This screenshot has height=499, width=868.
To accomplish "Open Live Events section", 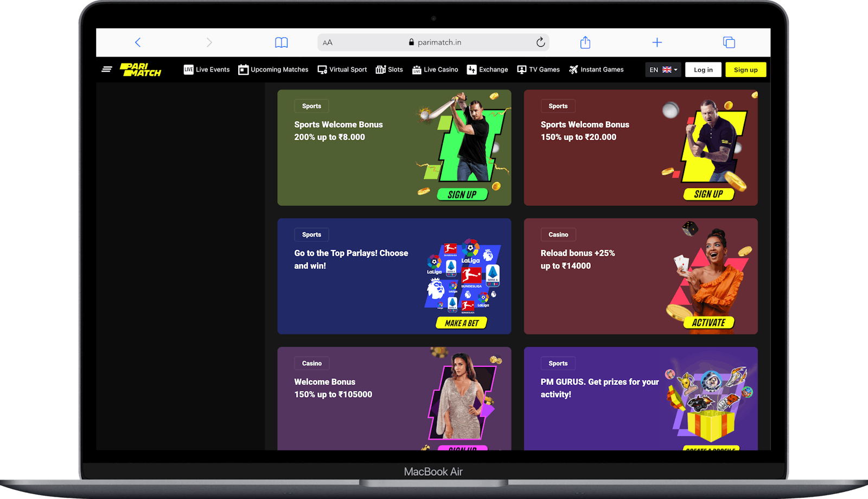I will click(x=207, y=70).
